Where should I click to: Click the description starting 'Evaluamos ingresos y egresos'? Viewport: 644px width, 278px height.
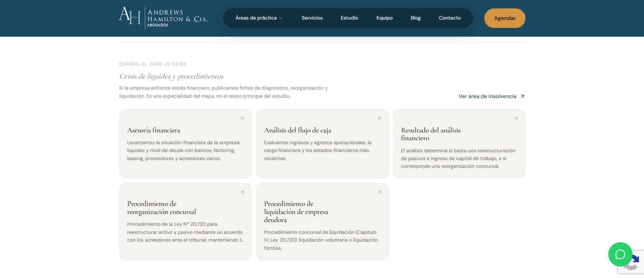coord(318,150)
